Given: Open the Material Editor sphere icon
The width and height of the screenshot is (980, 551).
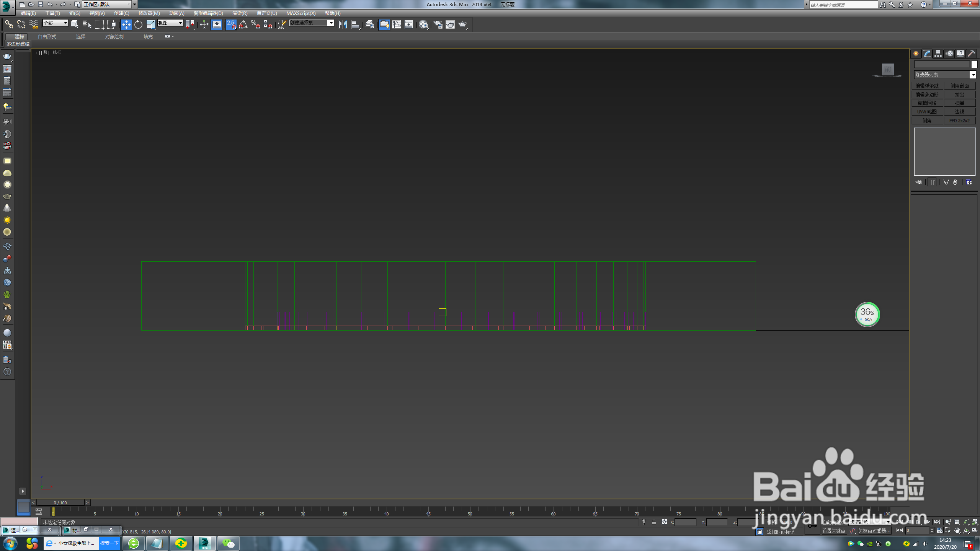Looking at the screenshot, I should coord(423,24).
